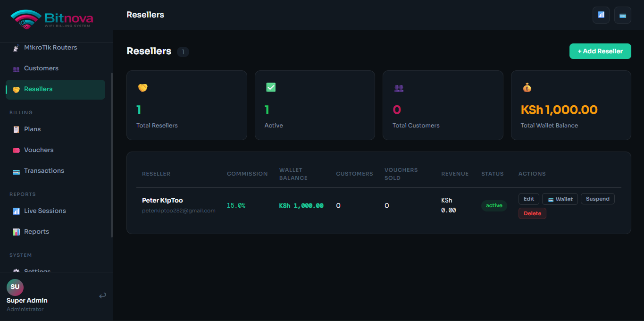Click the Status column header

point(493,174)
